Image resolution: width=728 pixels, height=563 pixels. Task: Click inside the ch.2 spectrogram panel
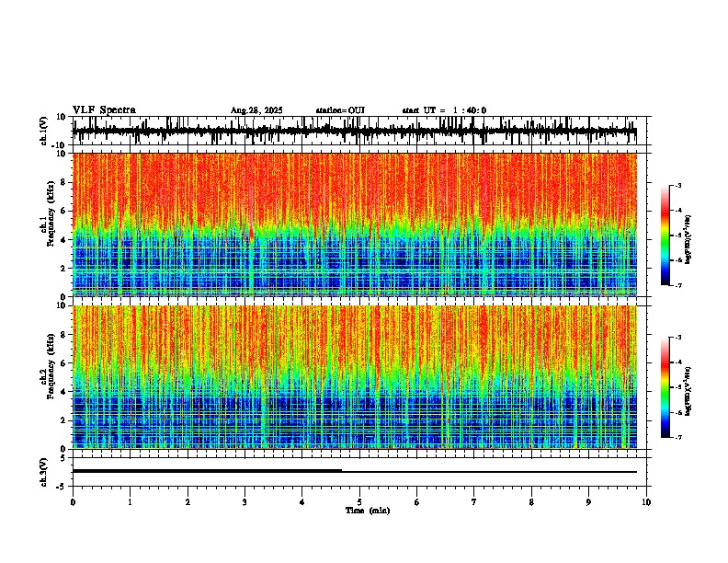coord(355,377)
